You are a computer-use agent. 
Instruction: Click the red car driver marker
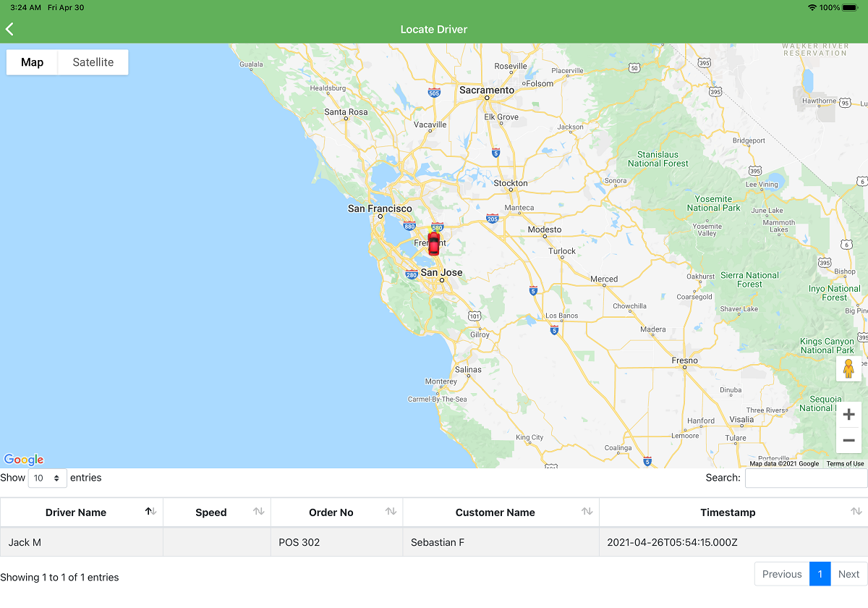click(x=433, y=244)
